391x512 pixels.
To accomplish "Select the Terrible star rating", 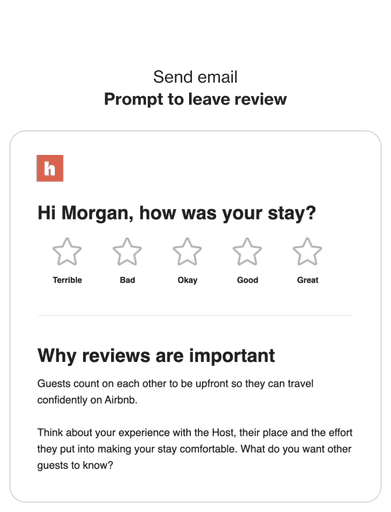I will (67, 252).
